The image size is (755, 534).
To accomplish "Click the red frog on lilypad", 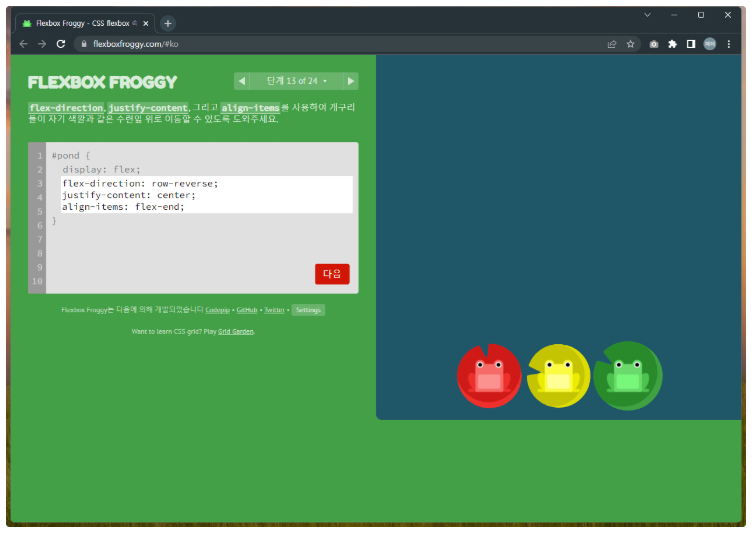I will (x=489, y=376).
